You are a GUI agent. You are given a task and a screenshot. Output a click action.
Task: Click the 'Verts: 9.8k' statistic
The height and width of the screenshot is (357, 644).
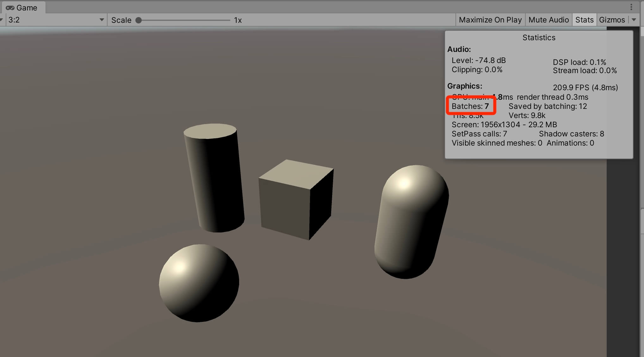pos(527,116)
